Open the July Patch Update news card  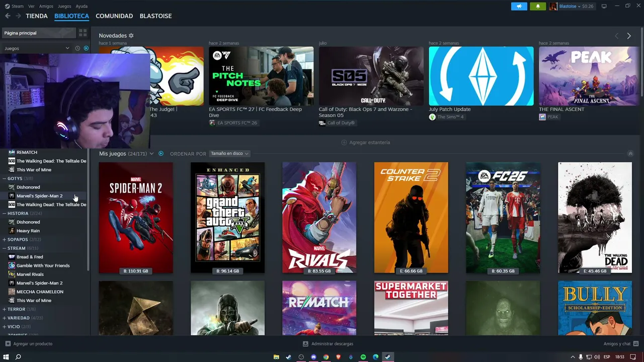[x=481, y=76]
